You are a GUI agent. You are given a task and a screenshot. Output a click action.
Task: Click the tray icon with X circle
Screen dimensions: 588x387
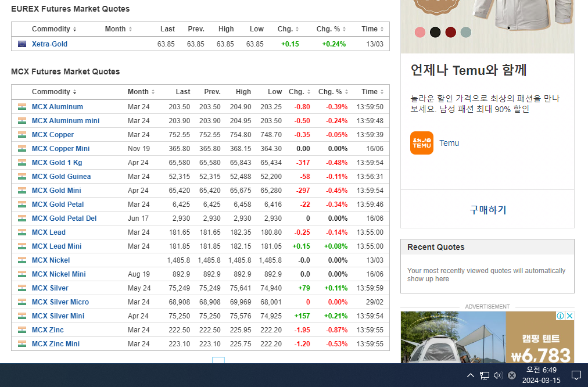pos(512,375)
